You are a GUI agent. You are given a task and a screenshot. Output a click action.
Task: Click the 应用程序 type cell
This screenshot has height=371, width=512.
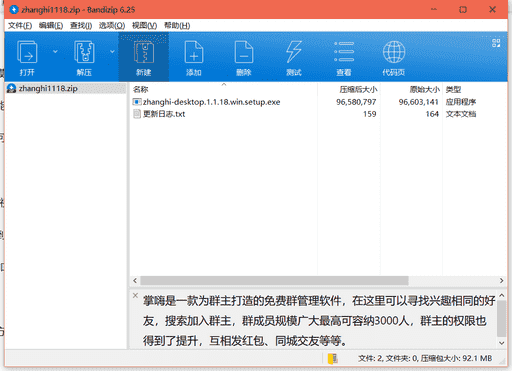click(461, 102)
